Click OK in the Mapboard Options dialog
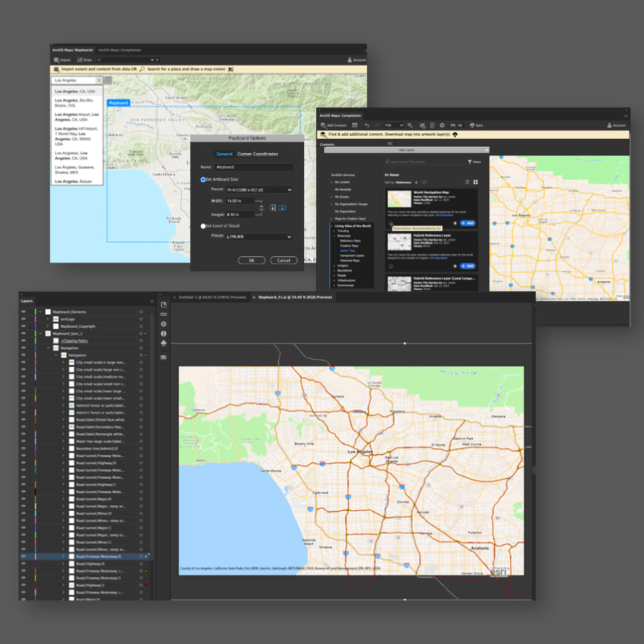644x644 pixels. (252, 260)
